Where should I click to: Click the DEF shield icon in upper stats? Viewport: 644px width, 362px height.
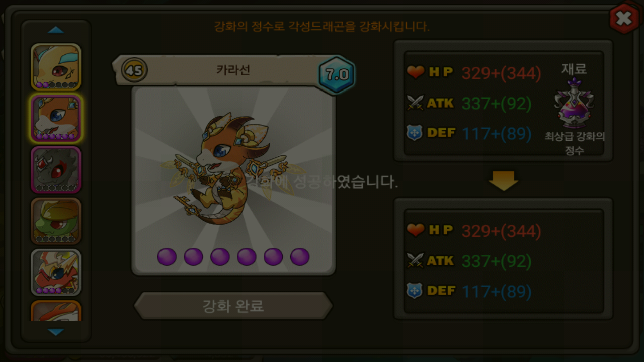[414, 133]
